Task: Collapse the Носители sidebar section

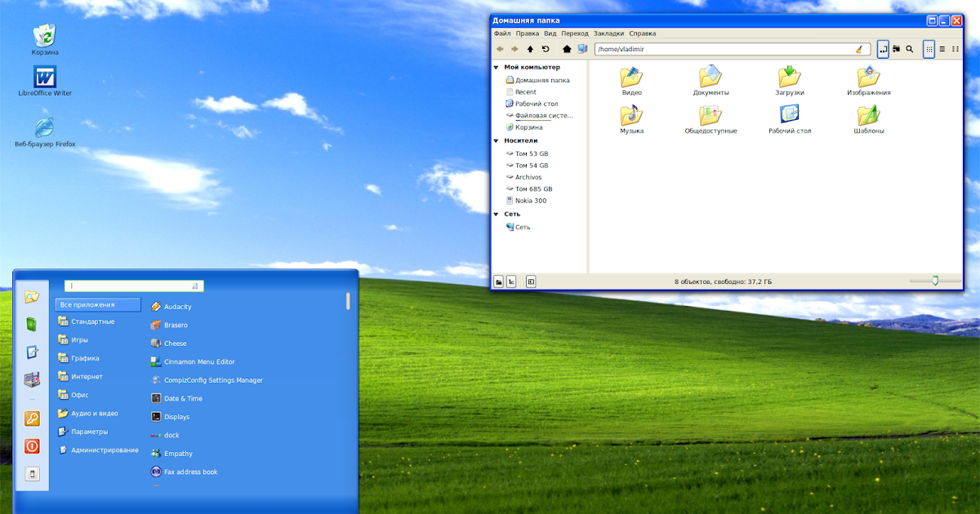Action: tap(497, 140)
